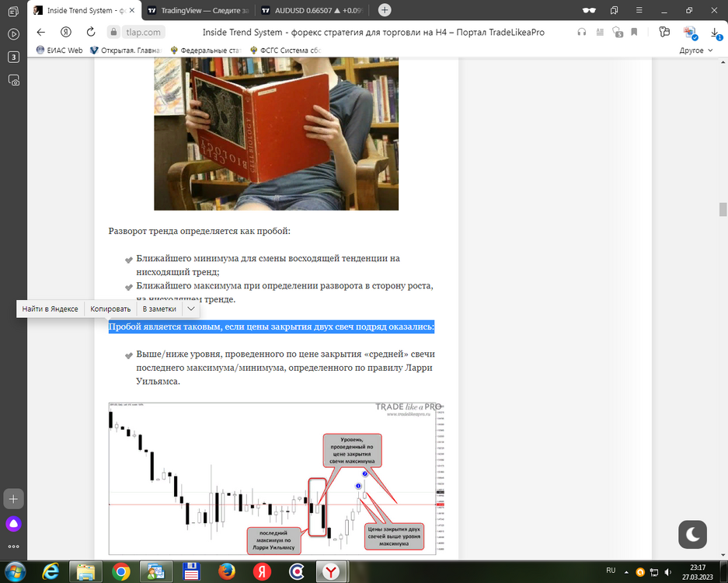
Task: Toggle incognito glasses icon in title bar
Action: (x=589, y=10)
